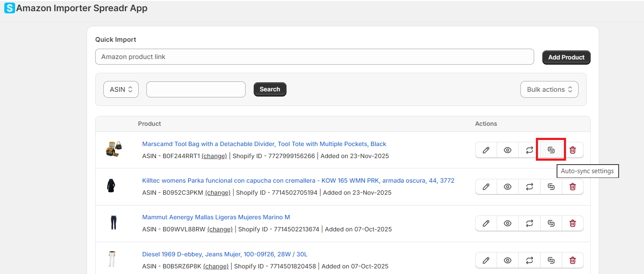
Task: Click Shopify ID 7714502705194 text
Action: [x=277, y=193]
